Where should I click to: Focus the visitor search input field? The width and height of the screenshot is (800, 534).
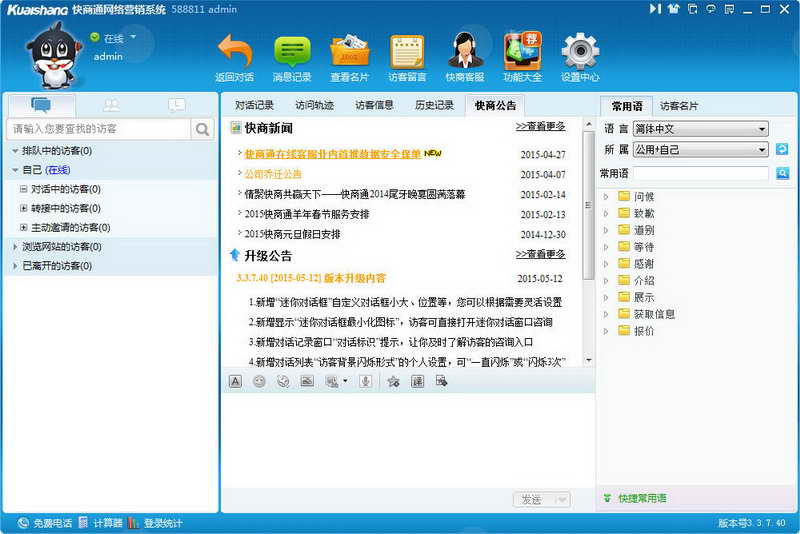[x=98, y=129]
